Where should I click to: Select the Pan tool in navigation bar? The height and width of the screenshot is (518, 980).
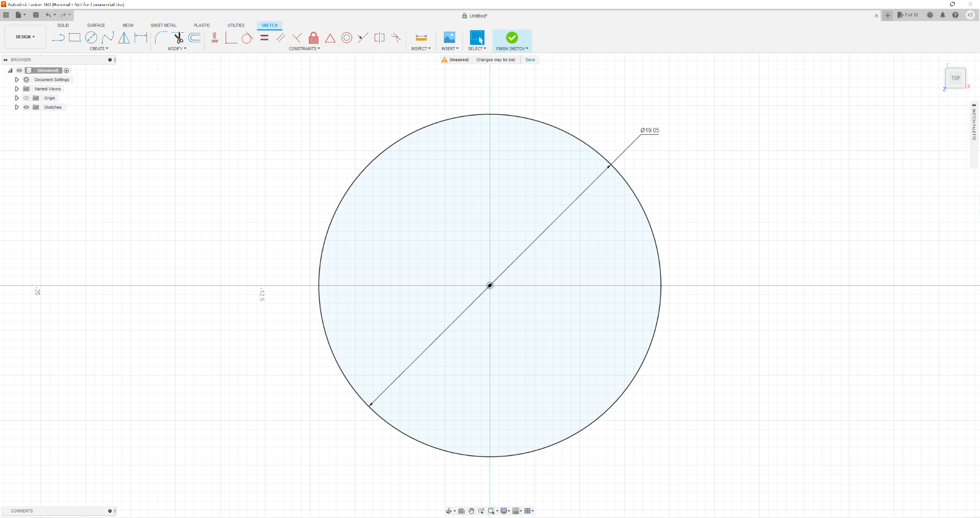tap(471, 511)
